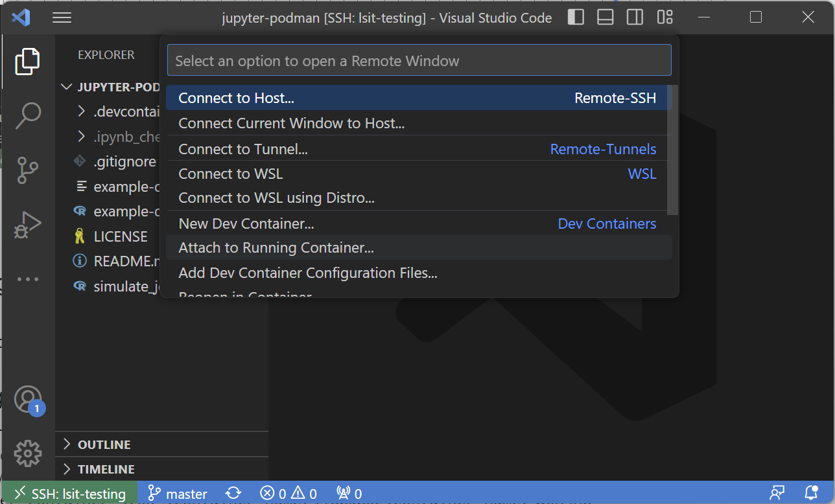Open the notifications bell in status bar
The width and height of the screenshot is (835, 504).
pyautogui.click(x=810, y=493)
